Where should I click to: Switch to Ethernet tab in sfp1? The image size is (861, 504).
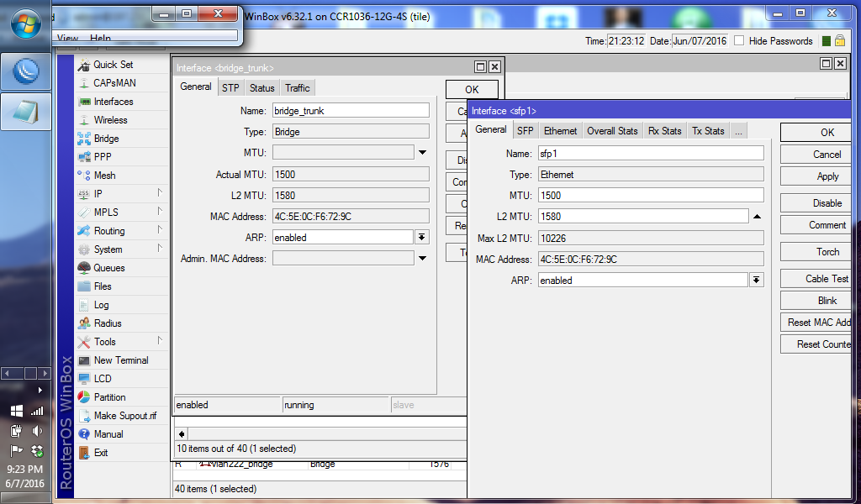tap(561, 131)
